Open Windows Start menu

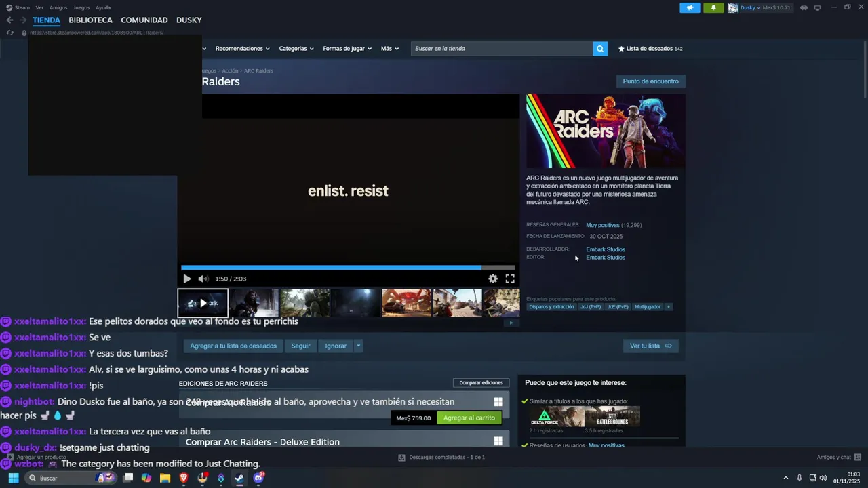13,478
